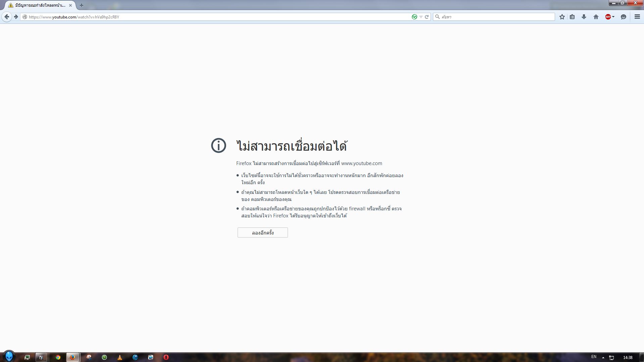Image resolution: width=644 pixels, height=362 pixels.
Task: Click the info circle error icon
Action: coord(218,146)
